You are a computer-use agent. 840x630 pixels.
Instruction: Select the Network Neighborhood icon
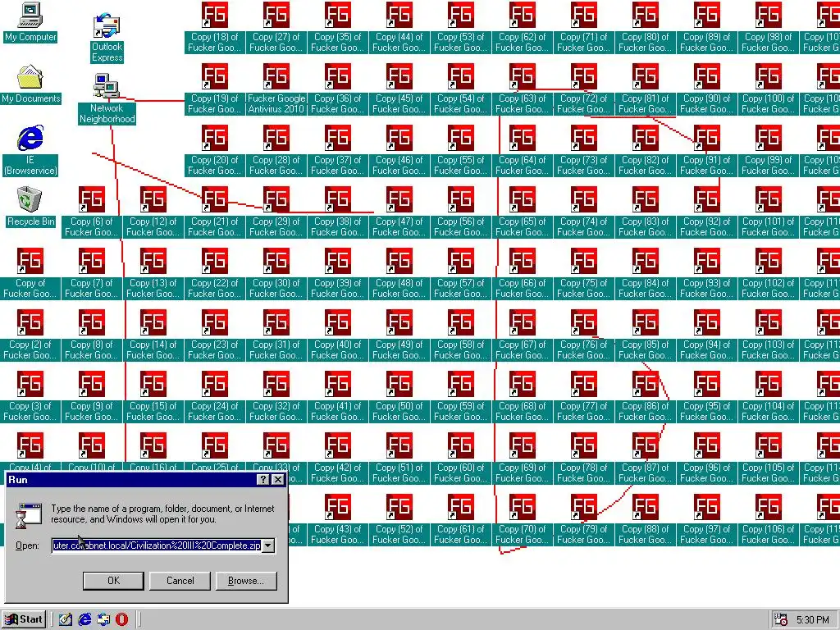(107, 99)
